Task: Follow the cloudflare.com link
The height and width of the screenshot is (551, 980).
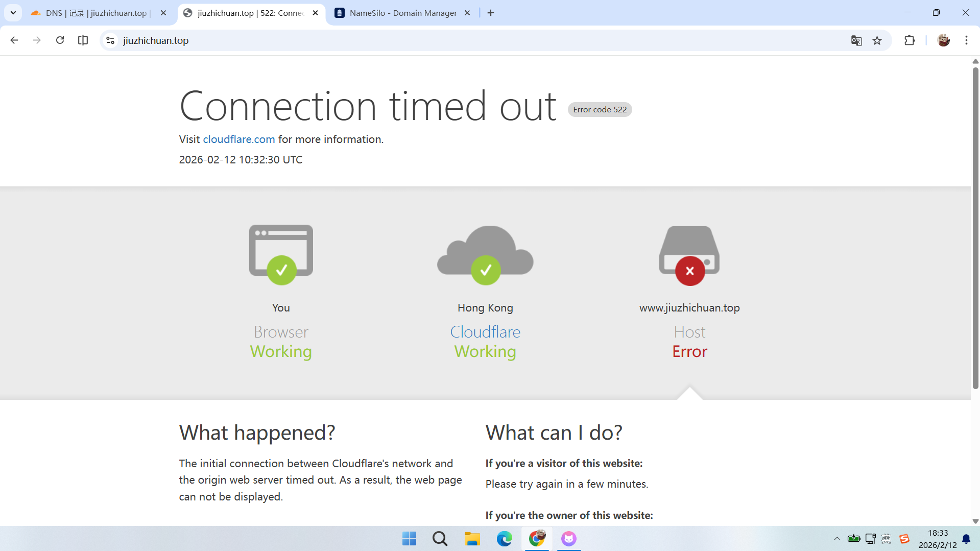Action: [x=239, y=139]
